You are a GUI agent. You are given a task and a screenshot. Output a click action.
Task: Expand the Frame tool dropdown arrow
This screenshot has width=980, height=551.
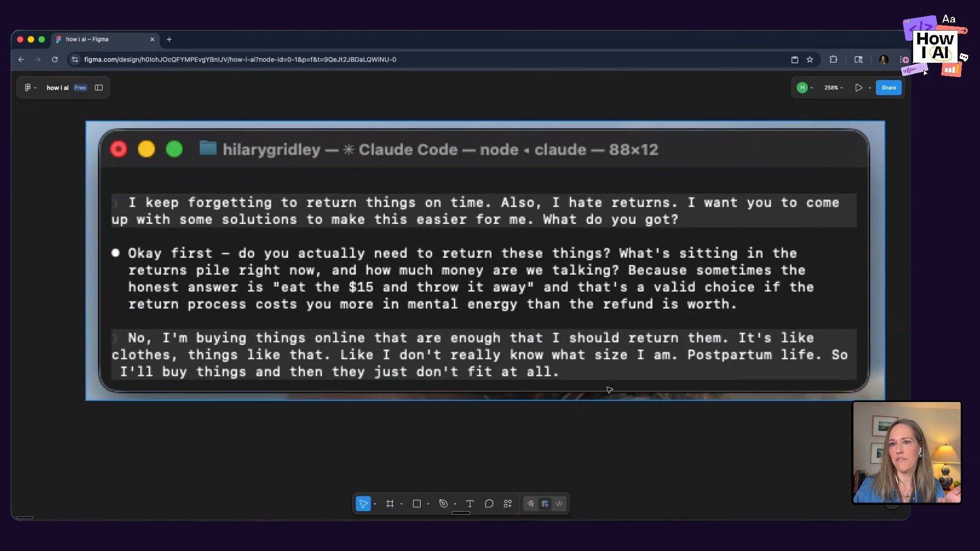click(402, 504)
